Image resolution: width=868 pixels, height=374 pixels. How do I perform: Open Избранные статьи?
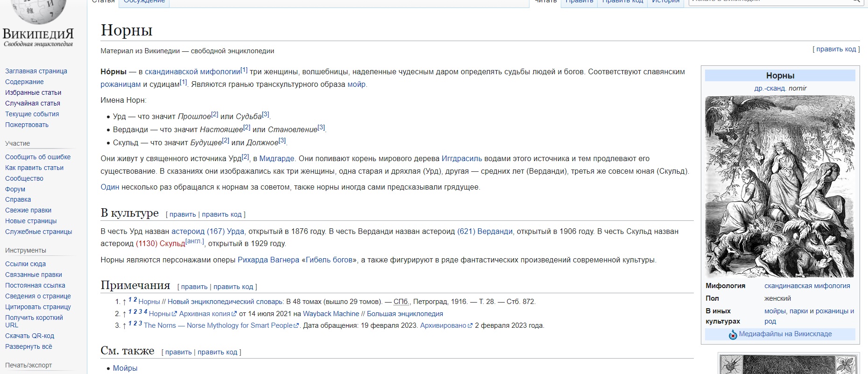tap(33, 92)
